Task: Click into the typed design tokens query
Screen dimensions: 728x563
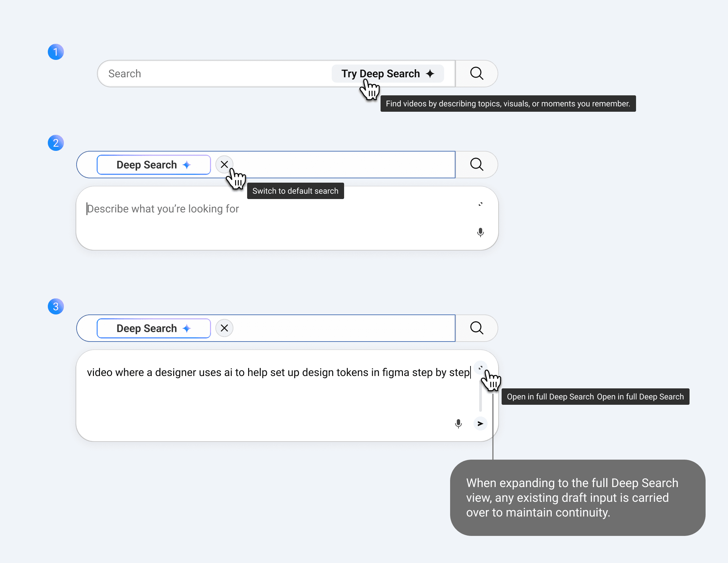Action: [278, 372]
